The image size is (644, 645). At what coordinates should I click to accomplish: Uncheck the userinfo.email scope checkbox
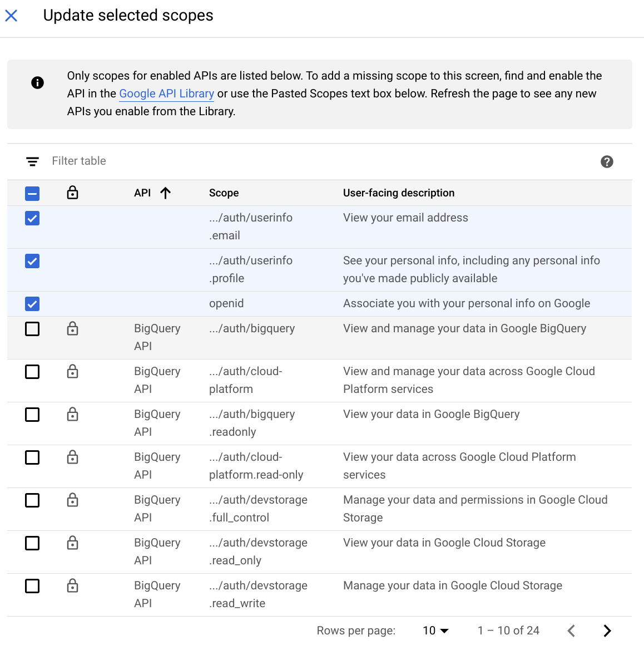pos(32,218)
